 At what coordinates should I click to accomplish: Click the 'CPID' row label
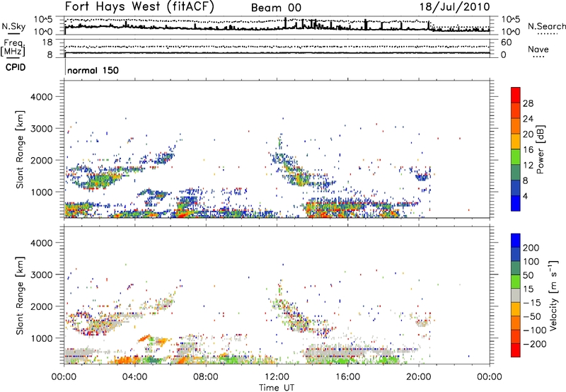[16, 67]
